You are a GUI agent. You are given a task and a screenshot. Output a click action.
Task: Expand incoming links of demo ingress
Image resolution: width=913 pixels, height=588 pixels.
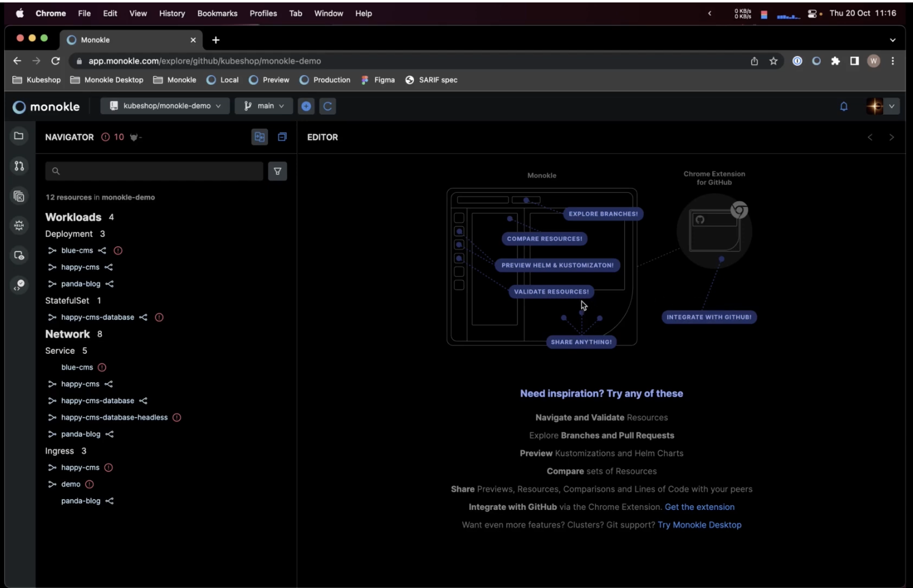pos(52,484)
